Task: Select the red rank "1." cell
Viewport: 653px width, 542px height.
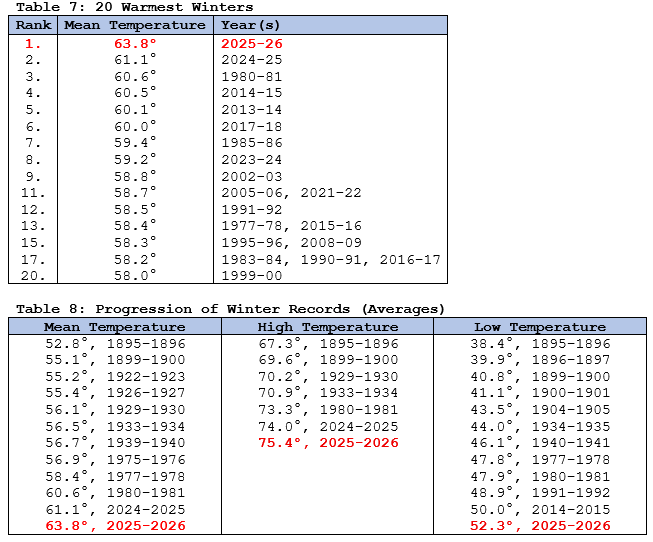Action: coord(32,43)
